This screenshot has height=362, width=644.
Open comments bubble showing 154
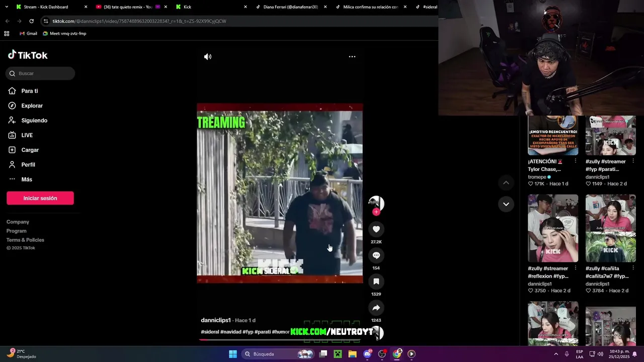[x=376, y=255]
